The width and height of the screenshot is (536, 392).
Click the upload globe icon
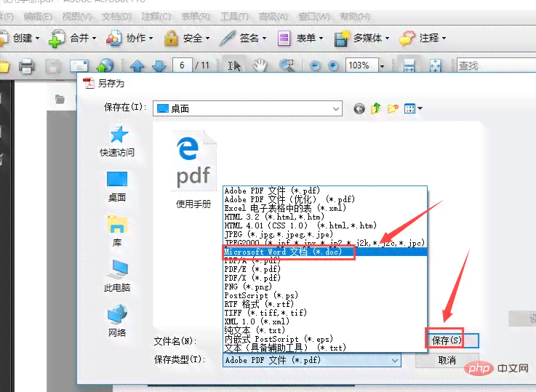point(105,65)
